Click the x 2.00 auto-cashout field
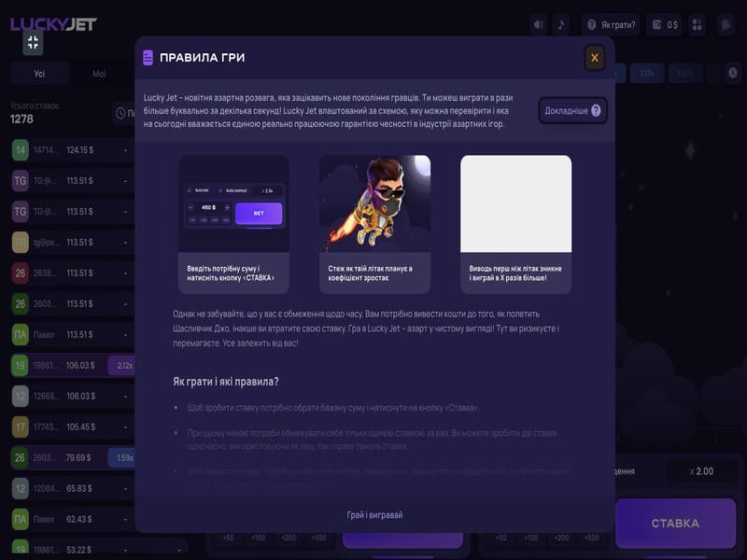The image size is (747, 560). pos(700,471)
